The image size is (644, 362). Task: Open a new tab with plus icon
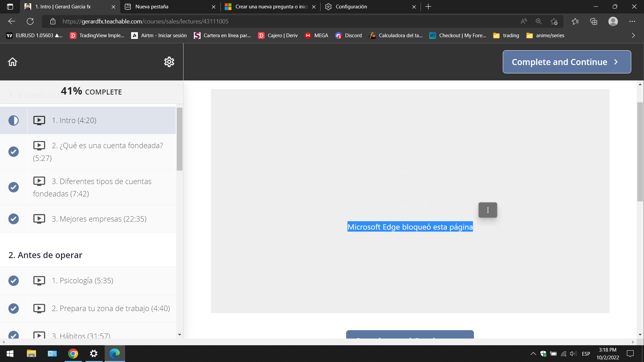(428, 7)
